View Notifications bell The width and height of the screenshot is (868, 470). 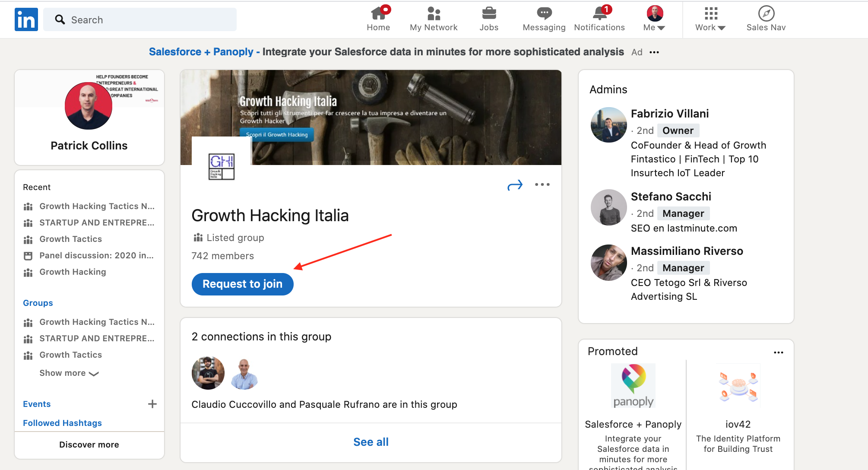[x=599, y=19]
